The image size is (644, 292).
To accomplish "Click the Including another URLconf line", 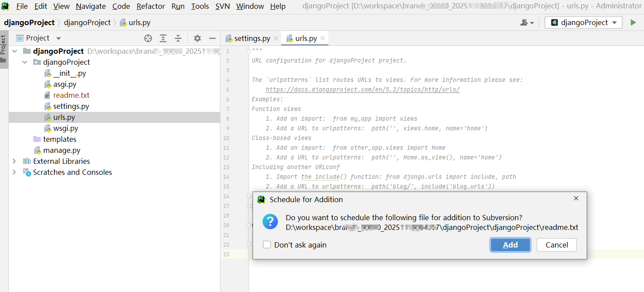I will point(296,167).
